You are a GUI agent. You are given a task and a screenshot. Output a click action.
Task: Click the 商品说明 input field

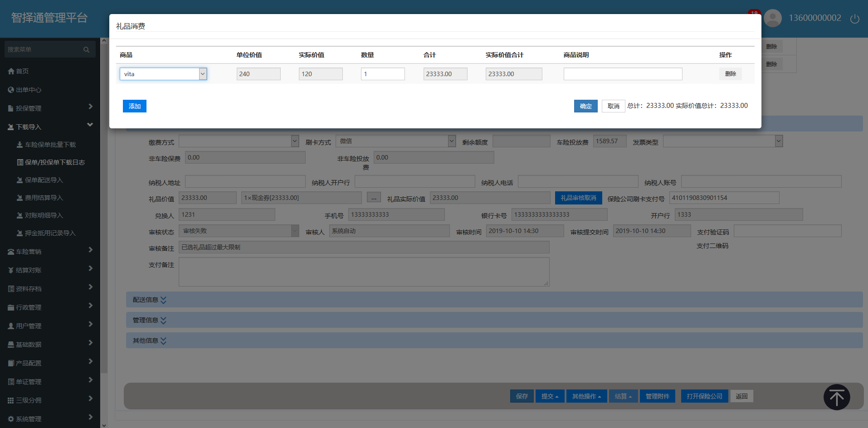point(622,74)
